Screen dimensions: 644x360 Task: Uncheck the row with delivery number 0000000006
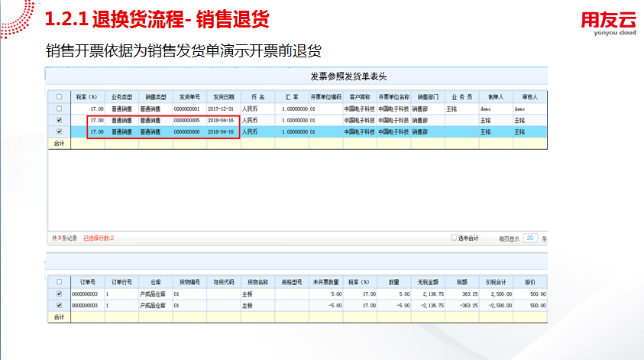[59, 131]
